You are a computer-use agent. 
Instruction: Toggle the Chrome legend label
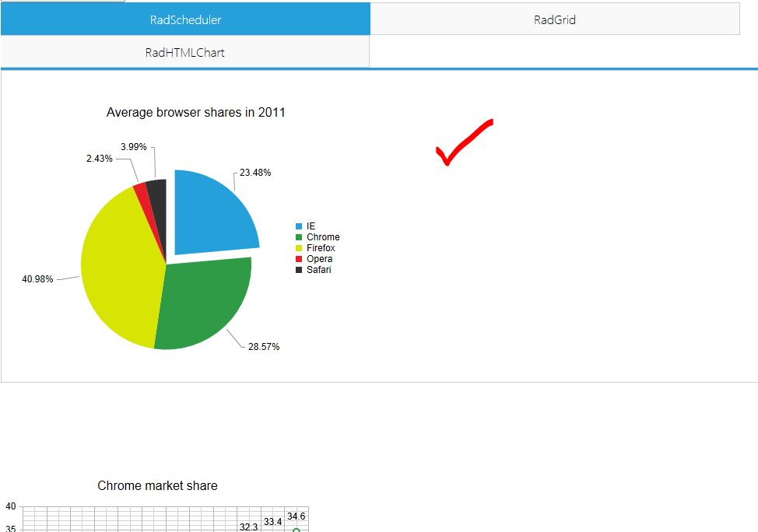pyautogui.click(x=323, y=237)
